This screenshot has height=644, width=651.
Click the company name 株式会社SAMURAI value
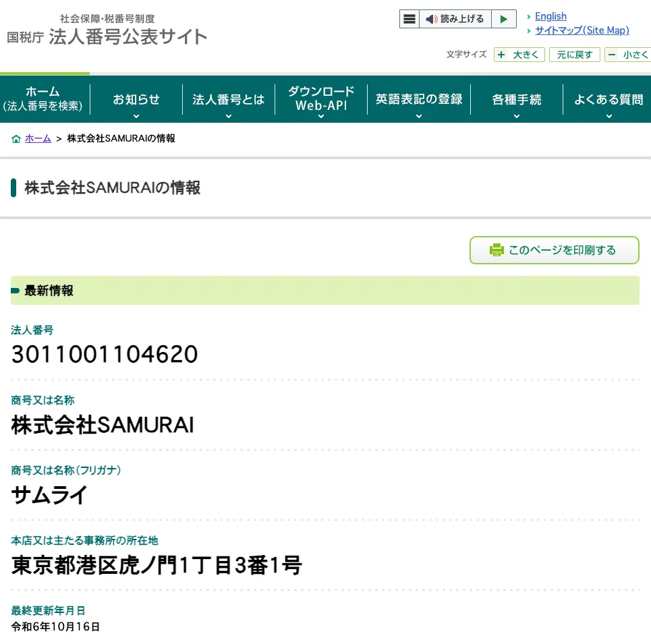[x=103, y=425]
